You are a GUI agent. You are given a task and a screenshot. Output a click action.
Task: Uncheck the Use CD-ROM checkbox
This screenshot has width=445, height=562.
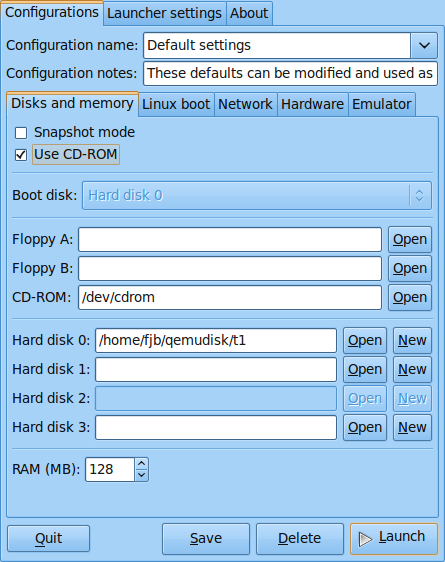(21, 155)
